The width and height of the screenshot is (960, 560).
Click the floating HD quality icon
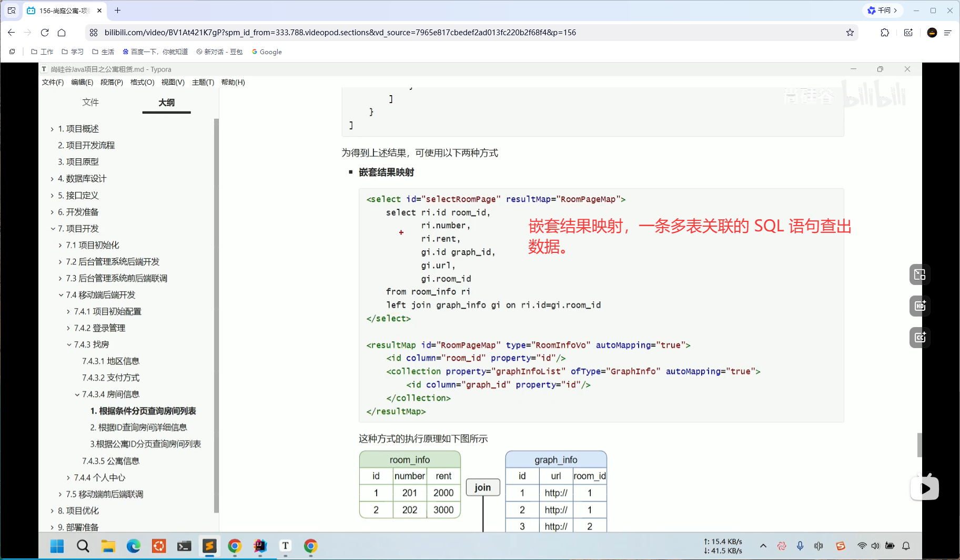919,306
